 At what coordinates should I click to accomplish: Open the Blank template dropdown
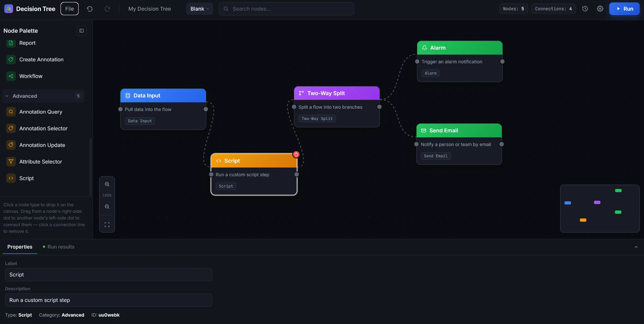[x=200, y=9]
